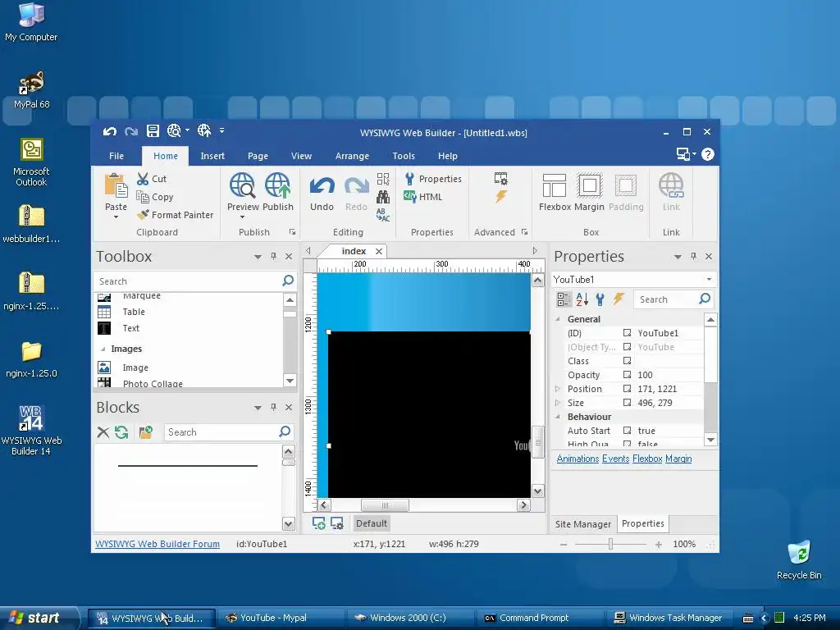Image resolution: width=840 pixels, height=630 pixels.
Task: Open the Flexbox link in Properties
Action: tap(647, 459)
